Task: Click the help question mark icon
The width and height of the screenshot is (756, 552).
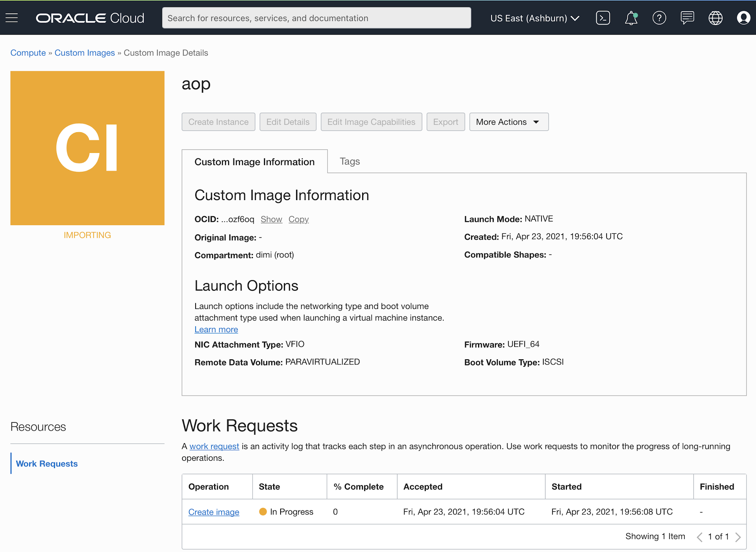Action: point(659,18)
